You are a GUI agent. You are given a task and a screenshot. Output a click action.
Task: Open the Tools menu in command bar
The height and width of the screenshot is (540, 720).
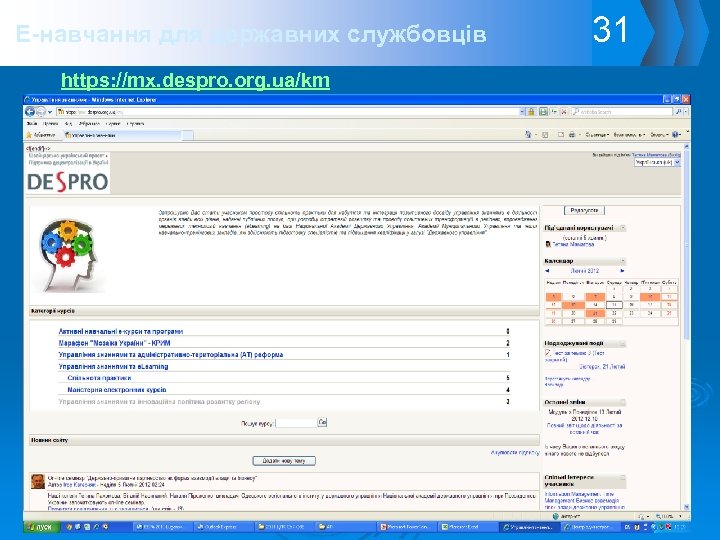point(659,135)
